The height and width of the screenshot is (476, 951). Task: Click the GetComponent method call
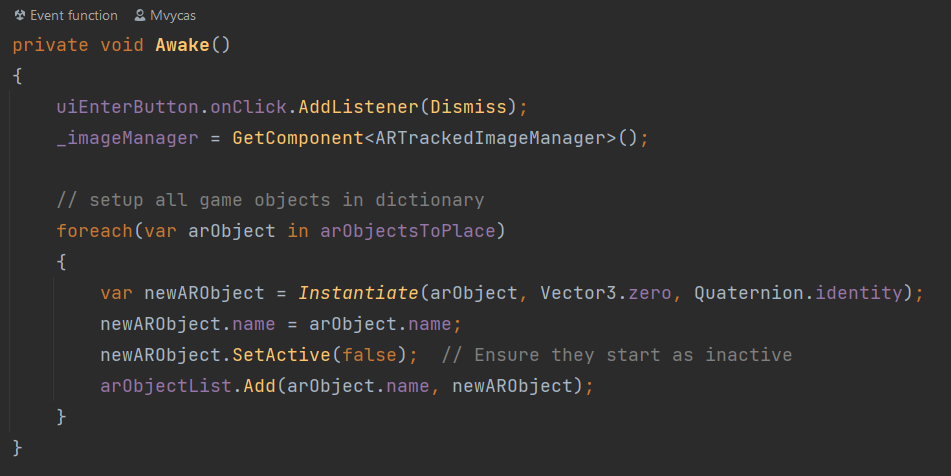[294, 138]
